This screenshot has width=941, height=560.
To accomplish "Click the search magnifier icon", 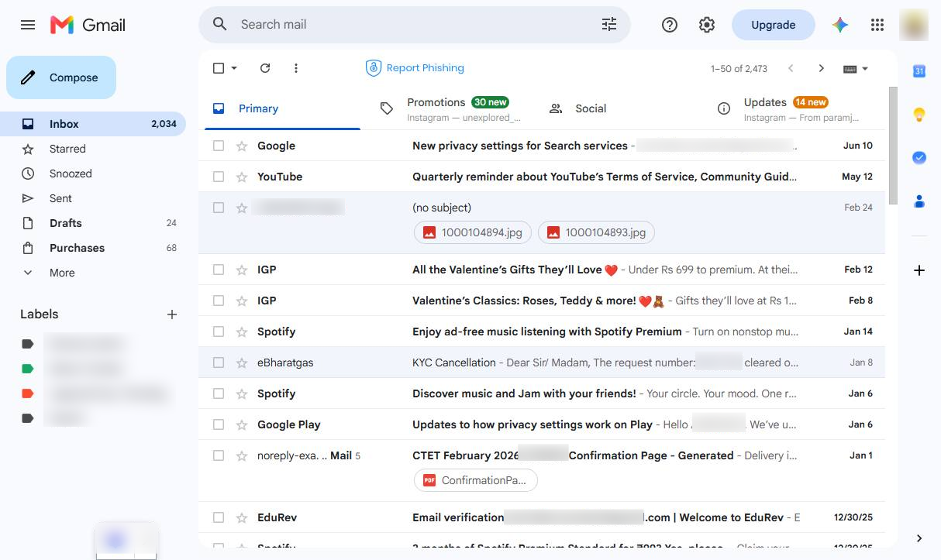I will (x=220, y=25).
